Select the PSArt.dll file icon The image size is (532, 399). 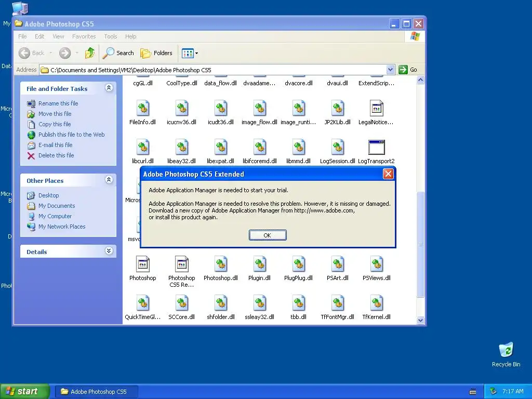coord(338,264)
